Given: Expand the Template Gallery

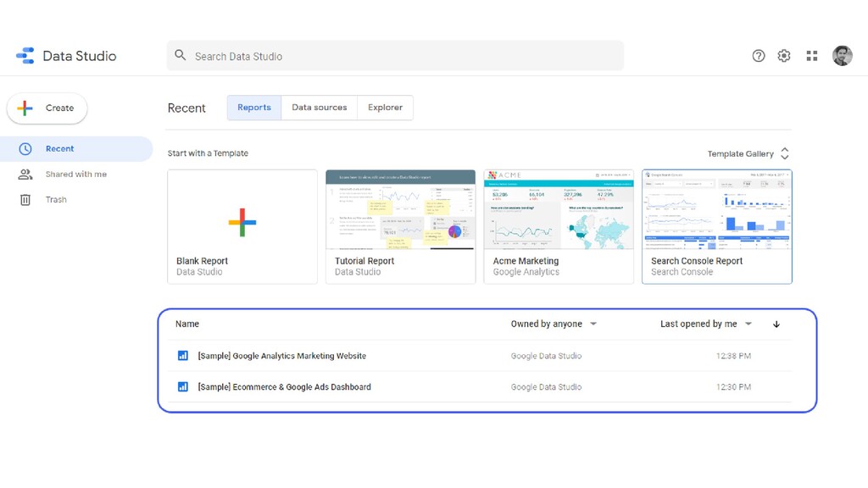Looking at the screenshot, I should pyautogui.click(x=748, y=154).
